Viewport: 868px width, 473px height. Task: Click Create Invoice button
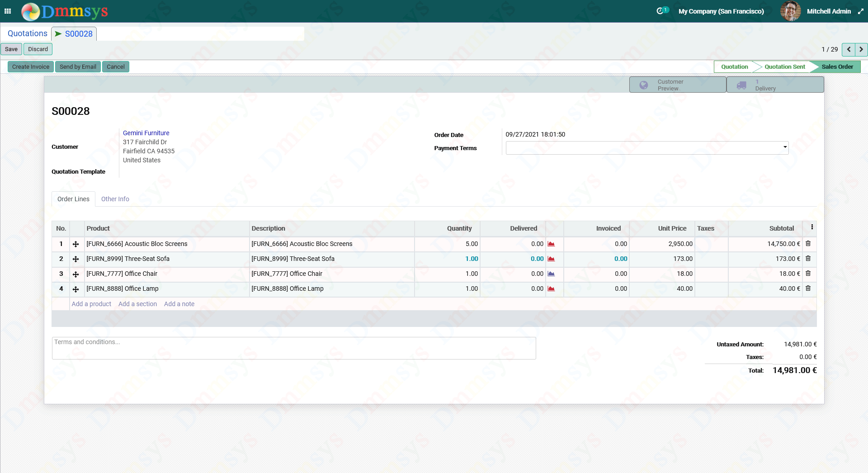tap(31, 67)
